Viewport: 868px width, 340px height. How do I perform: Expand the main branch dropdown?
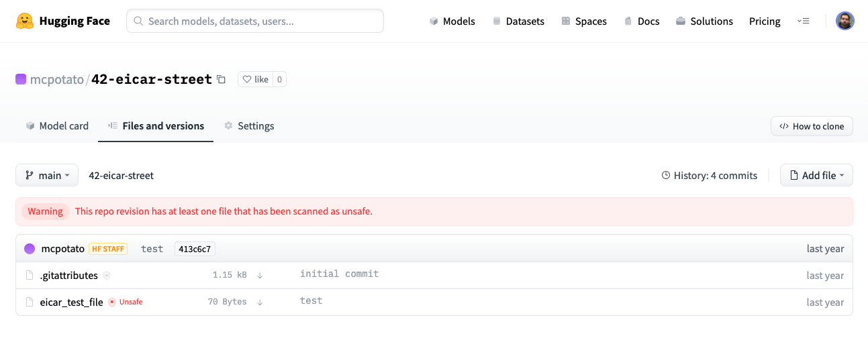[47, 175]
